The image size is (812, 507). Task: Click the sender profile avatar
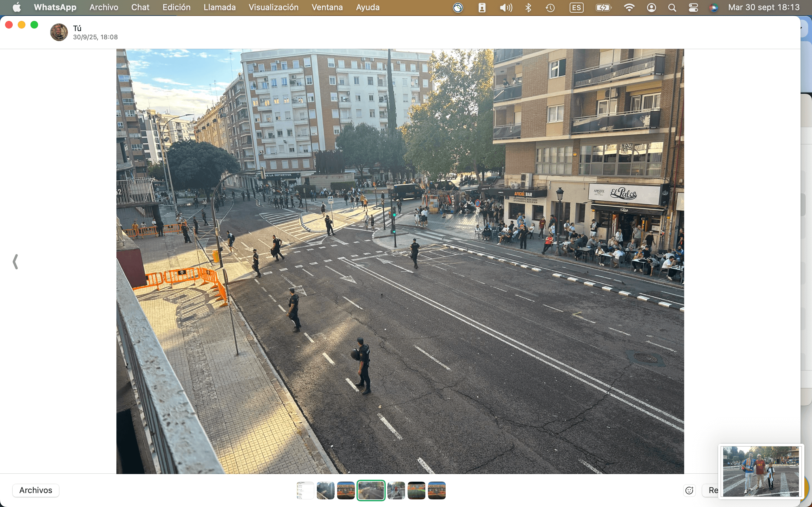[x=59, y=32]
